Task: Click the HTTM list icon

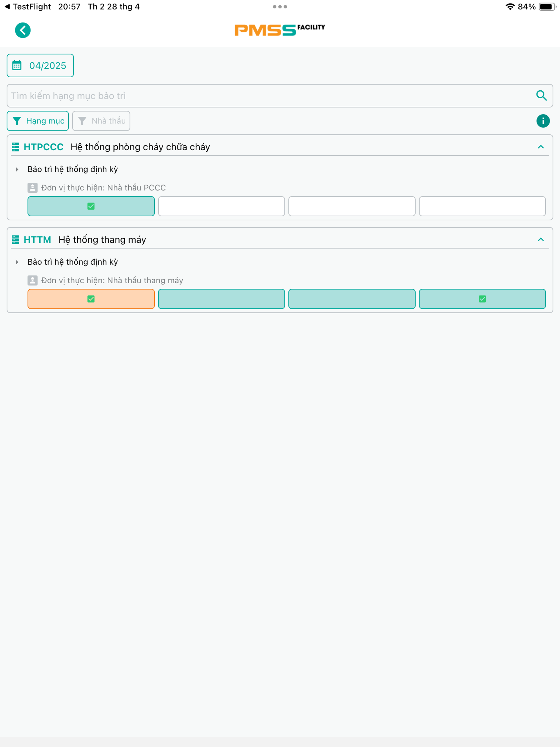Action: pos(15,240)
